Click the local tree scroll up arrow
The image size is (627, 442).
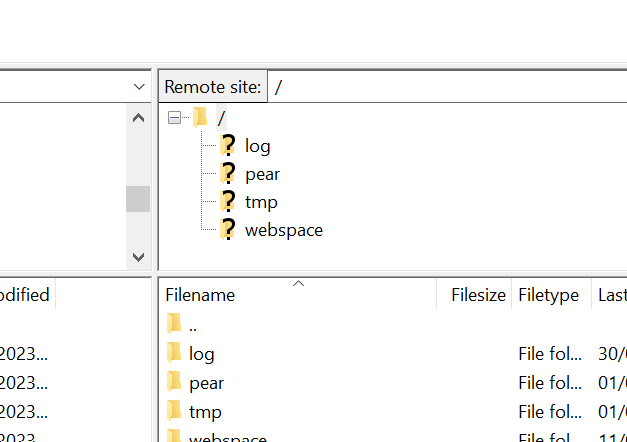pyautogui.click(x=138, y=118)
